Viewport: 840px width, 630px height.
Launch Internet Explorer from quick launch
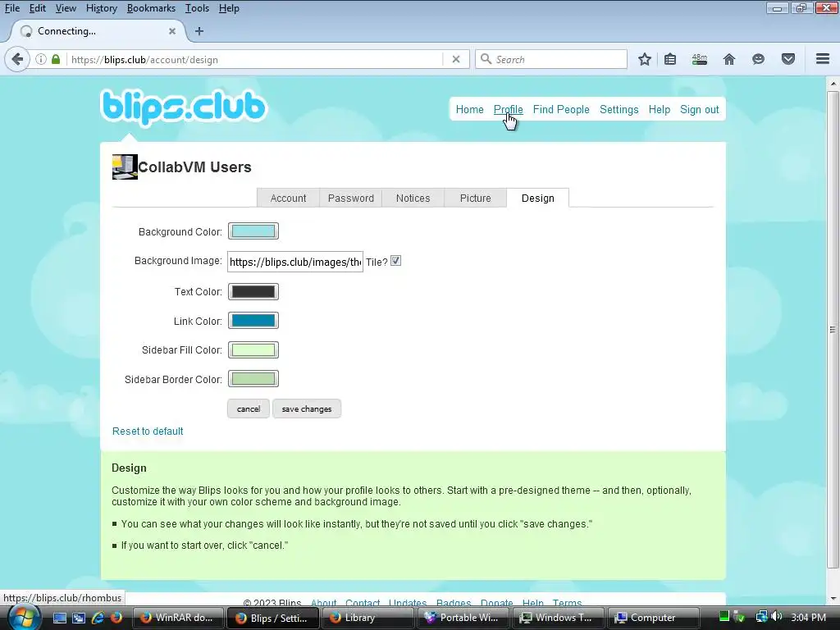click(98, 618)
